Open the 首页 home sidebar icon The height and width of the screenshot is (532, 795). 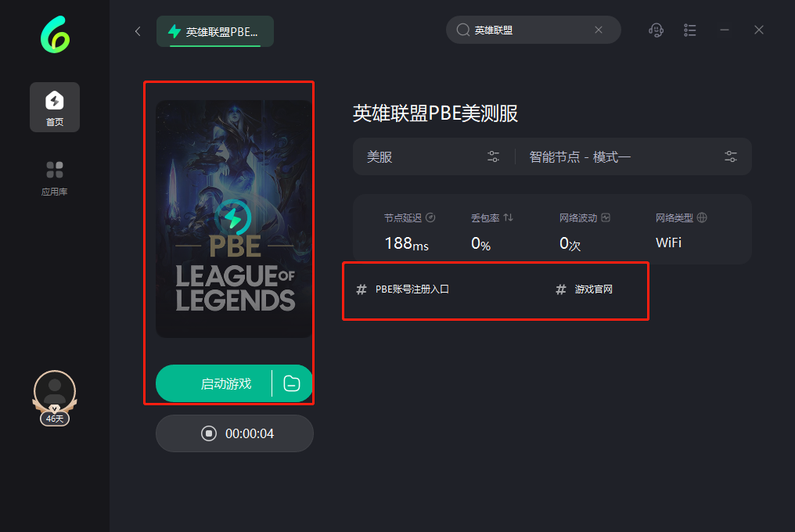(x=55, y=107)
